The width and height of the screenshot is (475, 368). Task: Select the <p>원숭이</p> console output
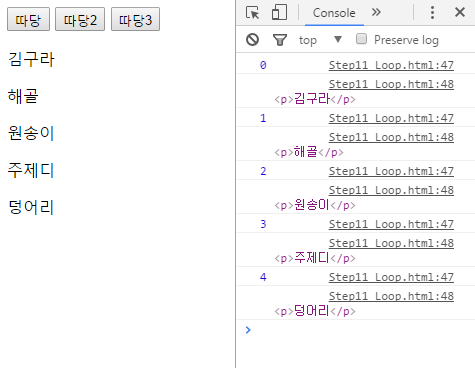tap(315, 205)
